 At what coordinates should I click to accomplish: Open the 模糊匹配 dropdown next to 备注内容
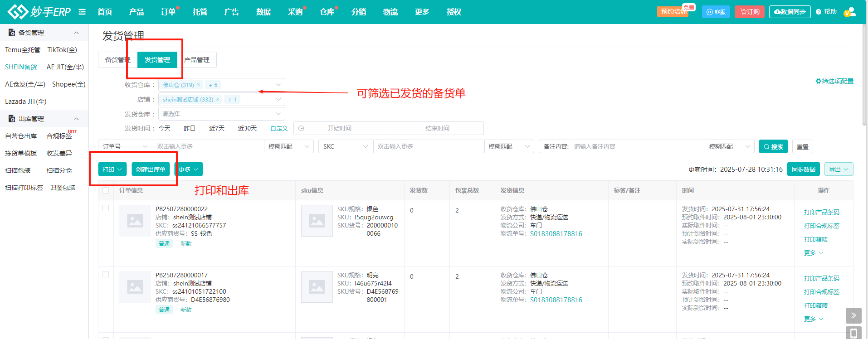coord(730,146)
